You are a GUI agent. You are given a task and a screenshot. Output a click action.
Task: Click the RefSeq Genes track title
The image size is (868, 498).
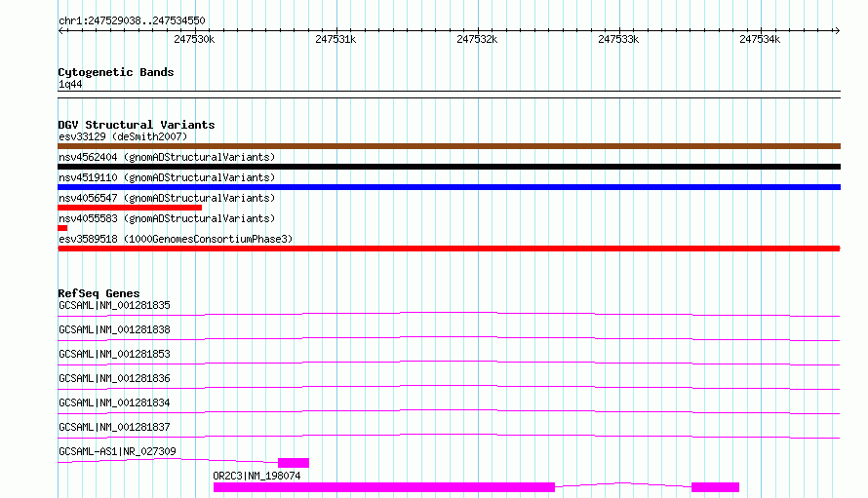tap(99, 293)
